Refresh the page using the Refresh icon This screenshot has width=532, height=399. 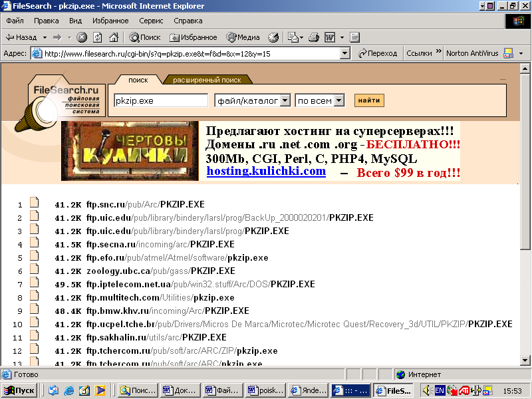coord(98,37)
